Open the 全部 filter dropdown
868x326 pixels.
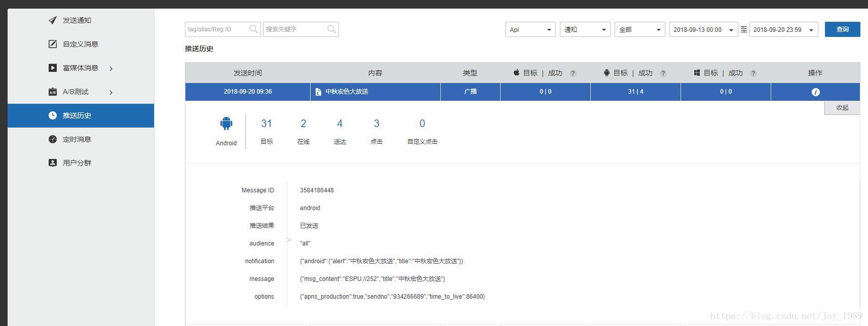coord(640,29)
